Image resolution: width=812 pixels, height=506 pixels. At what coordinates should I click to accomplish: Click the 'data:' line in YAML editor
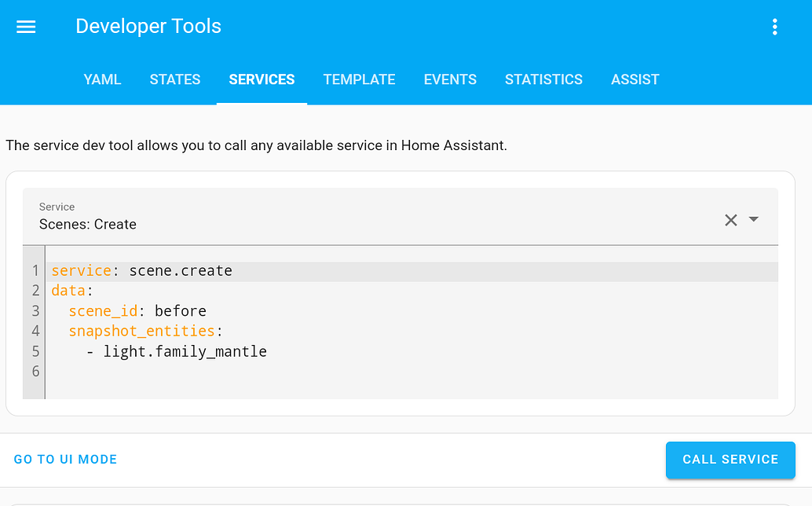(x=412, y=291)
